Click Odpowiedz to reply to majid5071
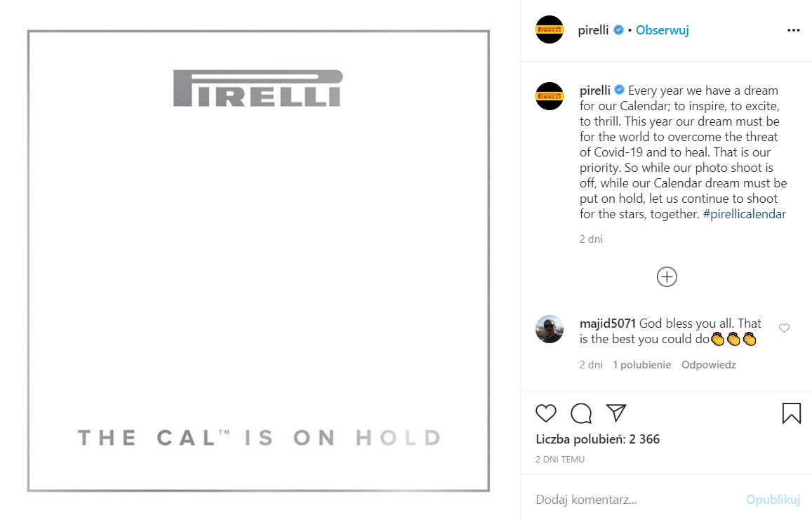 (x=709, y=365)
